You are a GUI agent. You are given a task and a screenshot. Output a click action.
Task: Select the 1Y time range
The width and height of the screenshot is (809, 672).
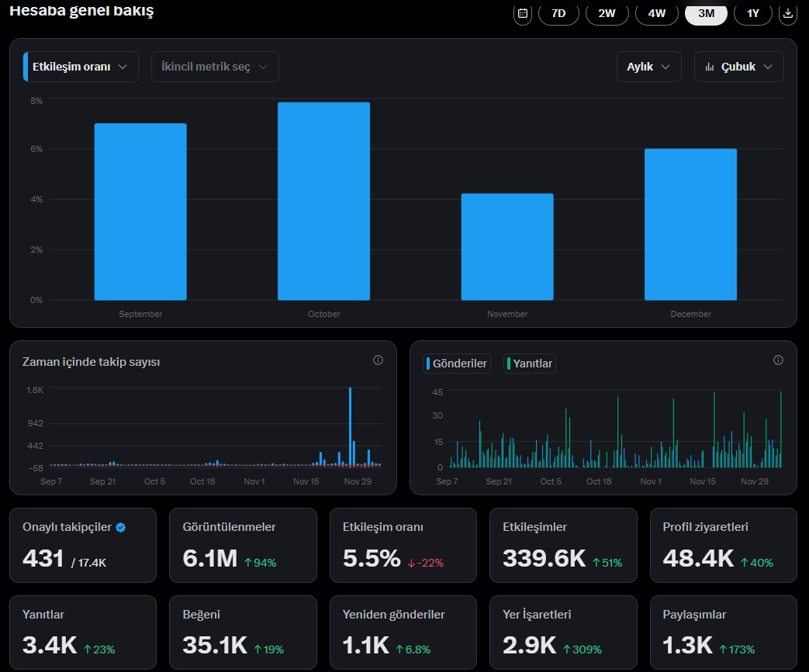753,13
